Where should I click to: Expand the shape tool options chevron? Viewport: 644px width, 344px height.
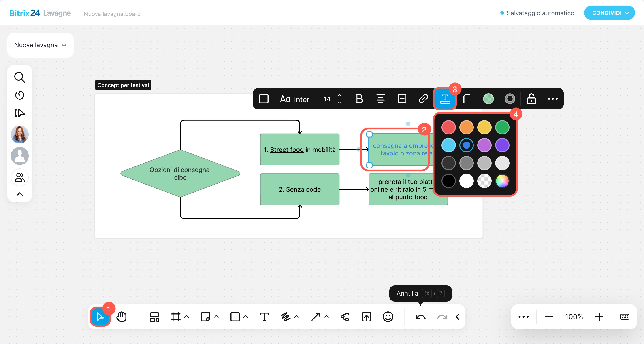click(246, 317)
